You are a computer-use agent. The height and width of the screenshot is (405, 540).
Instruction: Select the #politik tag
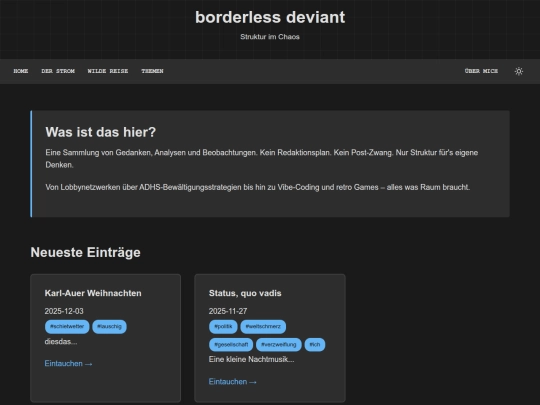coord(223,326)
